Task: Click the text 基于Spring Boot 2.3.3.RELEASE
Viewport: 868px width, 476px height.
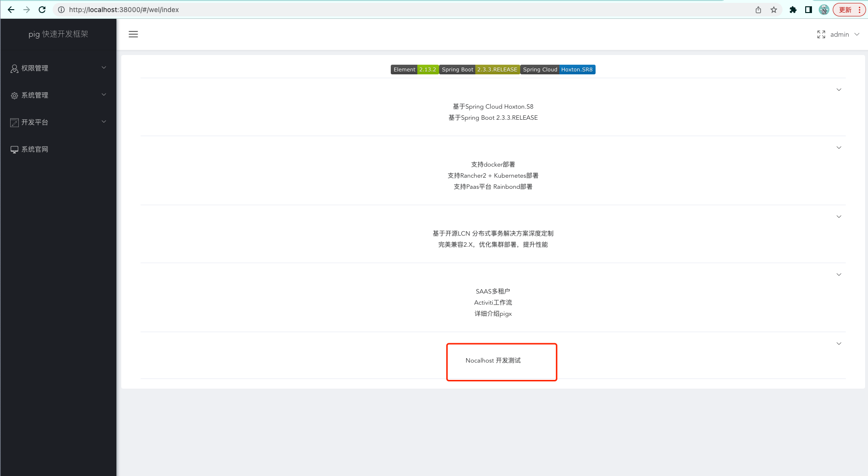Action: coord(493,118)
